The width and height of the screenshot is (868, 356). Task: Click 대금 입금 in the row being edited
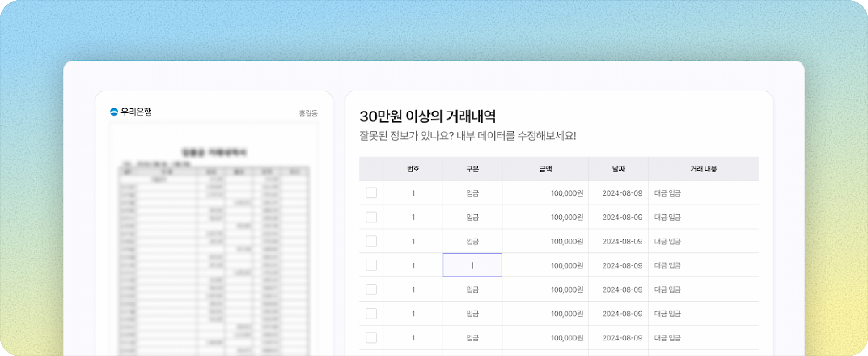coord(668,265)
